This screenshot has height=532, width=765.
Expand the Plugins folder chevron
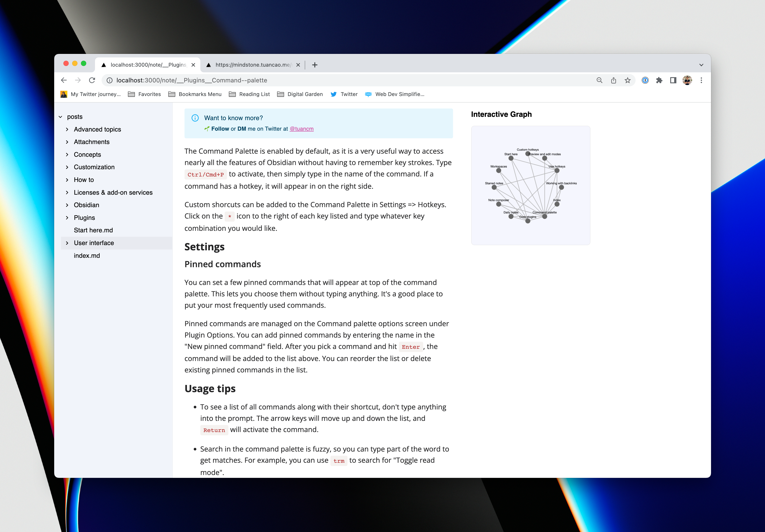(x=67, y=218)
